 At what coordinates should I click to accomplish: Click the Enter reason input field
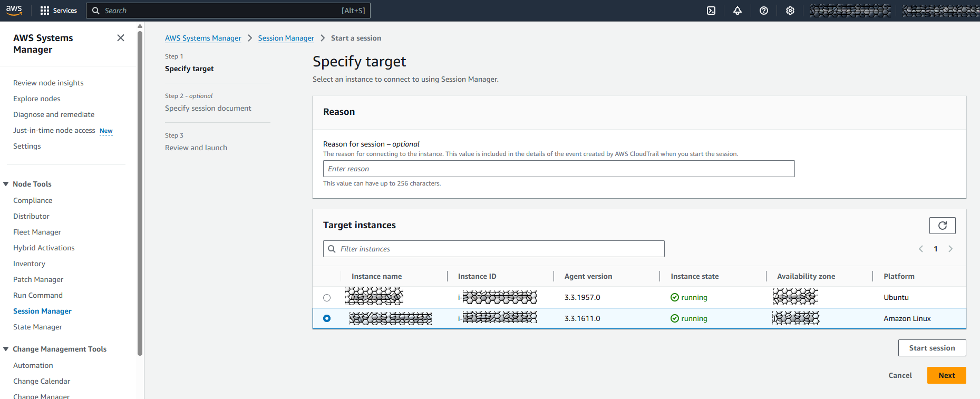tap(559, 169)
